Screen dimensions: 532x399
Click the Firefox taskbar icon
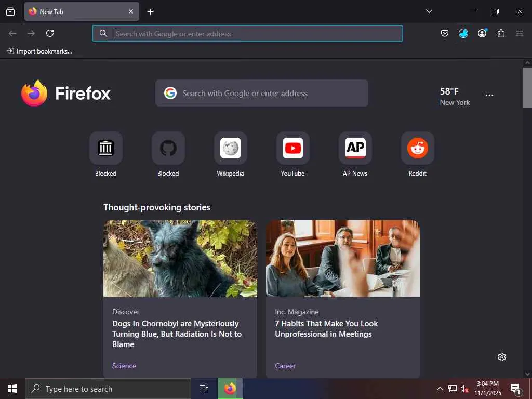230,389
